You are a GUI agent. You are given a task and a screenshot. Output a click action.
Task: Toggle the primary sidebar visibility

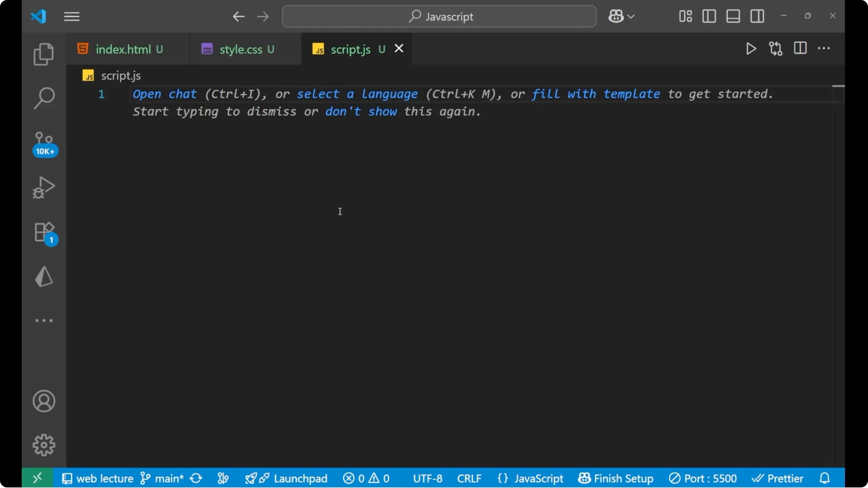[708, 16]
